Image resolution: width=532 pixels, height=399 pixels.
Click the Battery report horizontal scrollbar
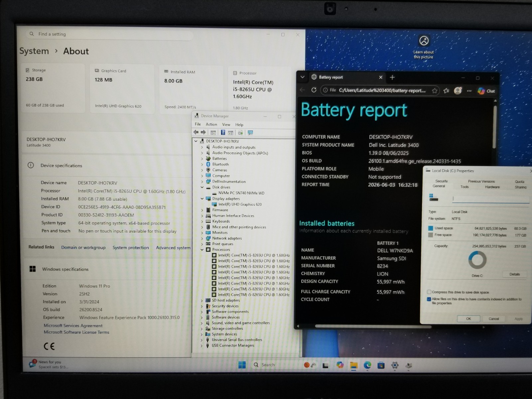373,326
